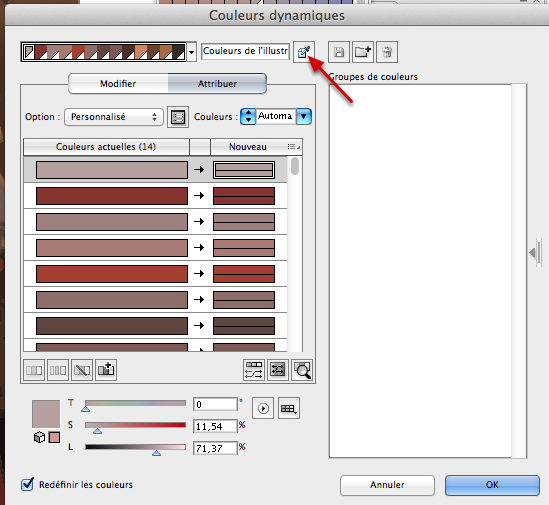The height and width of the screenshot is (505, 549).
Task: Click the S saturation slider track
Action: pyautogui.click(x=135, y=425)
